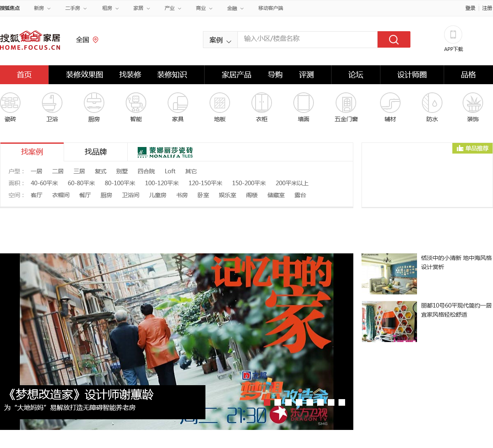Expand the 产业 dropdown menu

point(173,8)
